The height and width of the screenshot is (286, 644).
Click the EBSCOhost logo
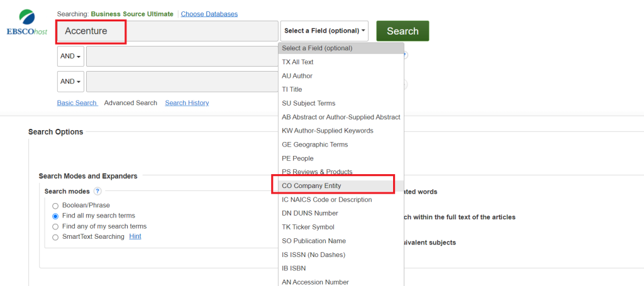pyautogui.click(x=27, y=23)
